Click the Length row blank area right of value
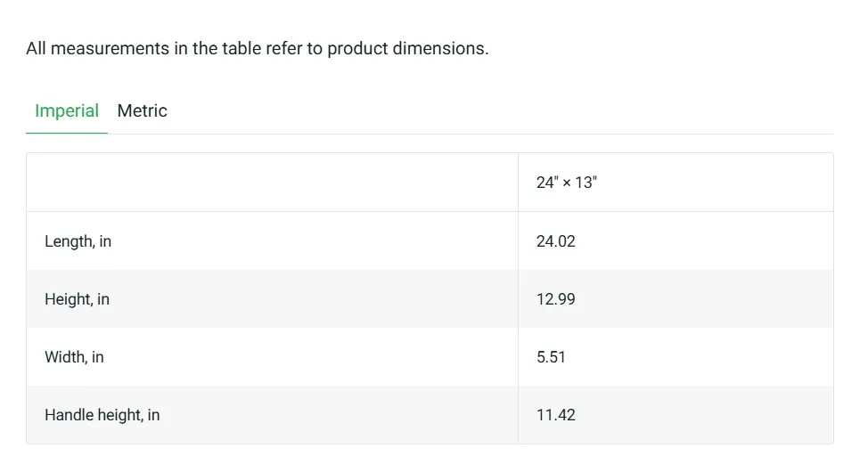 703,241
